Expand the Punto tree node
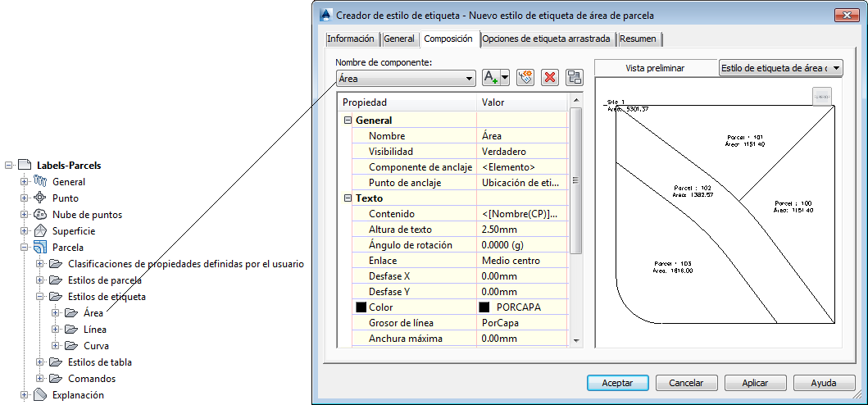 (x=24, y=198)
